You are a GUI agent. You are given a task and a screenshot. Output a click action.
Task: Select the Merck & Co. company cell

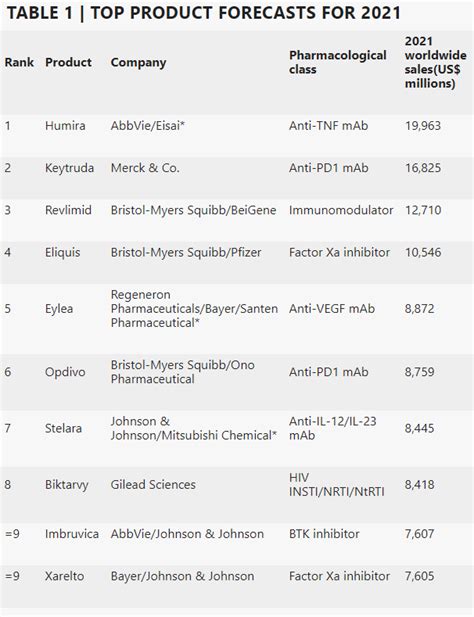(x=145, y=168)
